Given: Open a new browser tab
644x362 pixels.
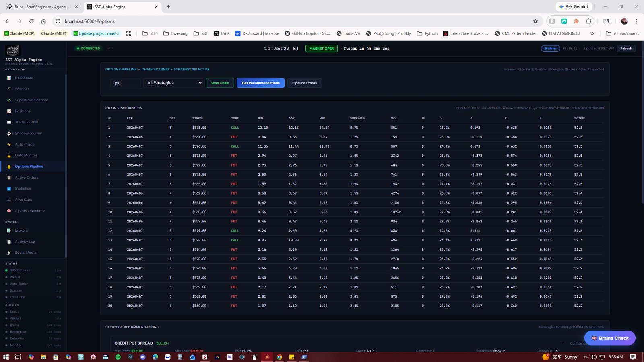Looking at the screenshot, I should click(168, 7).
